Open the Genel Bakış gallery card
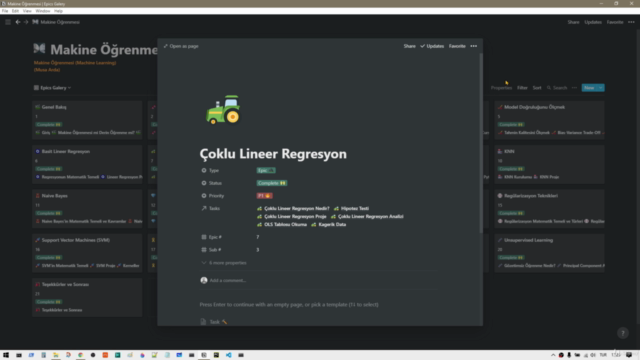Image resolution: width=640 pixels, height=360 pixels. [x=87, y=120]
